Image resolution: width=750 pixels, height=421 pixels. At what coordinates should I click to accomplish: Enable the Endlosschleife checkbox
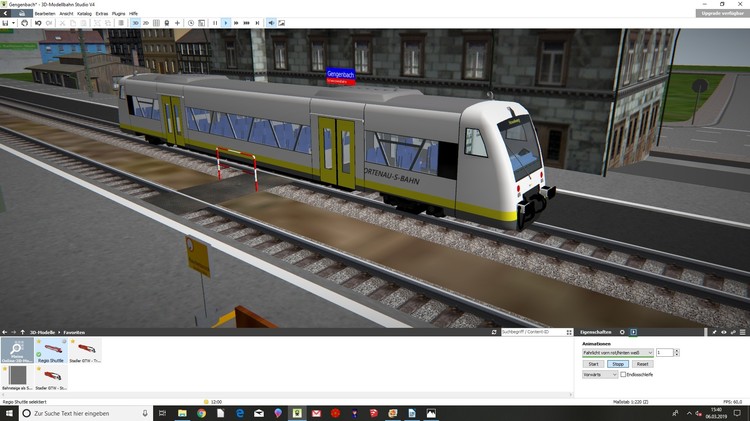coord(623,375)
